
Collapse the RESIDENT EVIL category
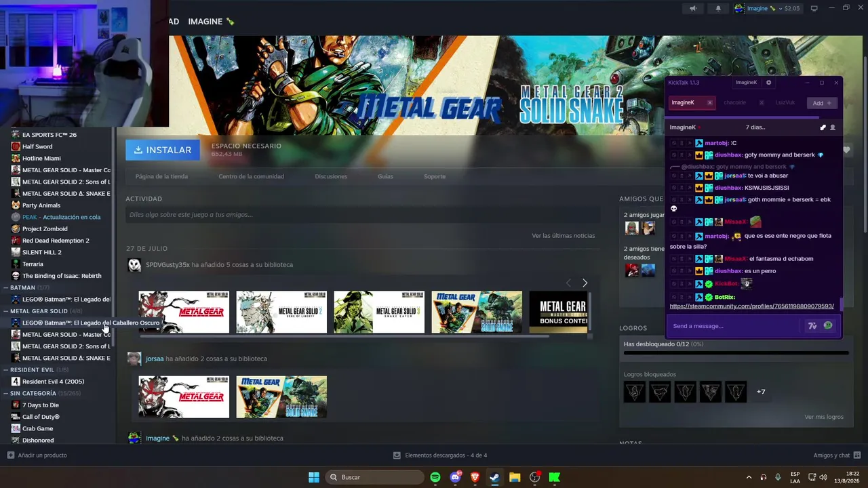(x=5, y=369)
